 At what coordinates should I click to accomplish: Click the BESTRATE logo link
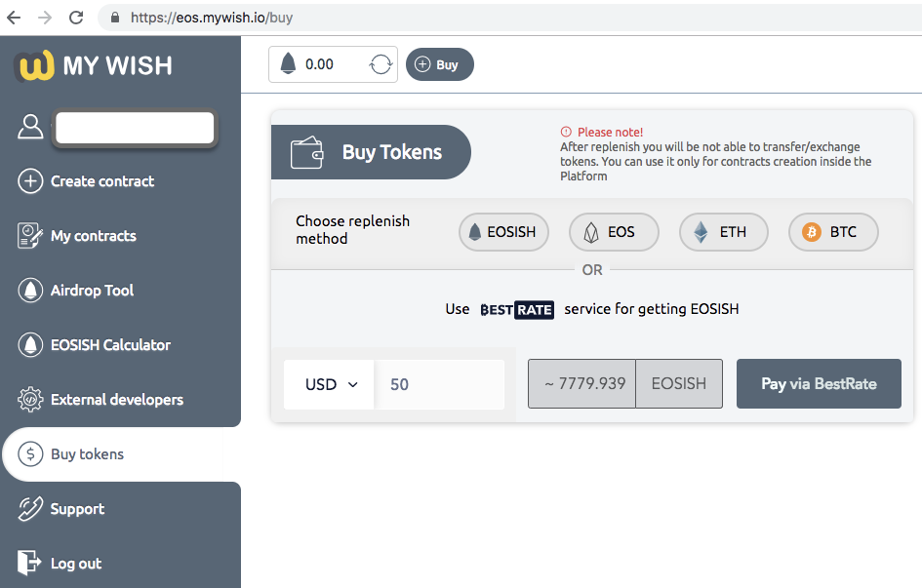click(x=517, y=309)
